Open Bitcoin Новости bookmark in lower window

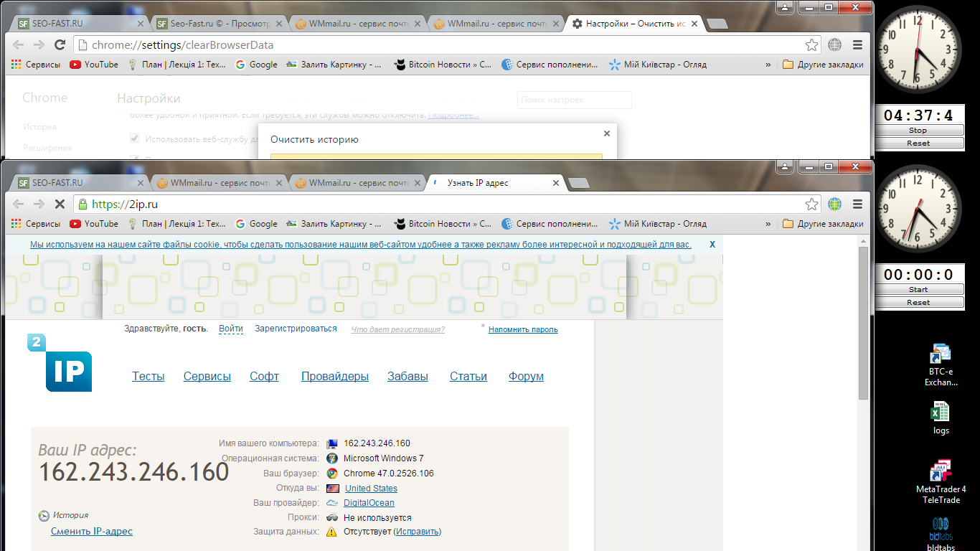pyautogui.click(x=443, y=224)
